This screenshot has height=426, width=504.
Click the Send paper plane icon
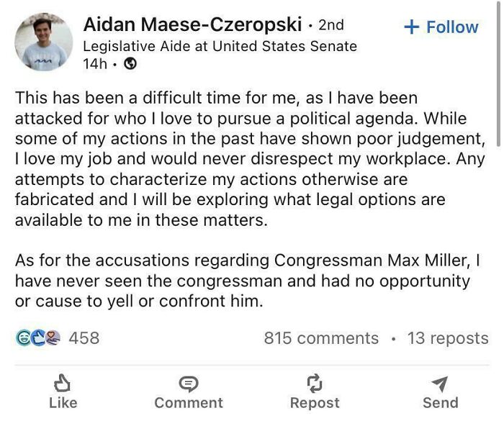[x=440, y=384]
